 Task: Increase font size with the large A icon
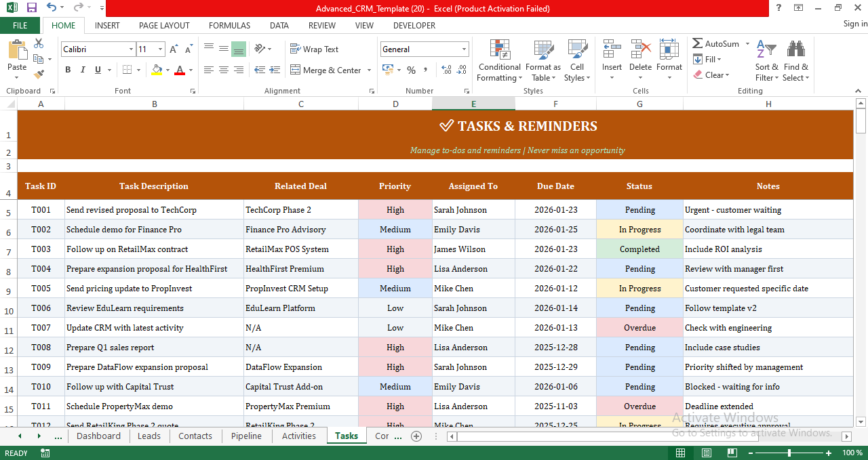(x=174, y=49)
